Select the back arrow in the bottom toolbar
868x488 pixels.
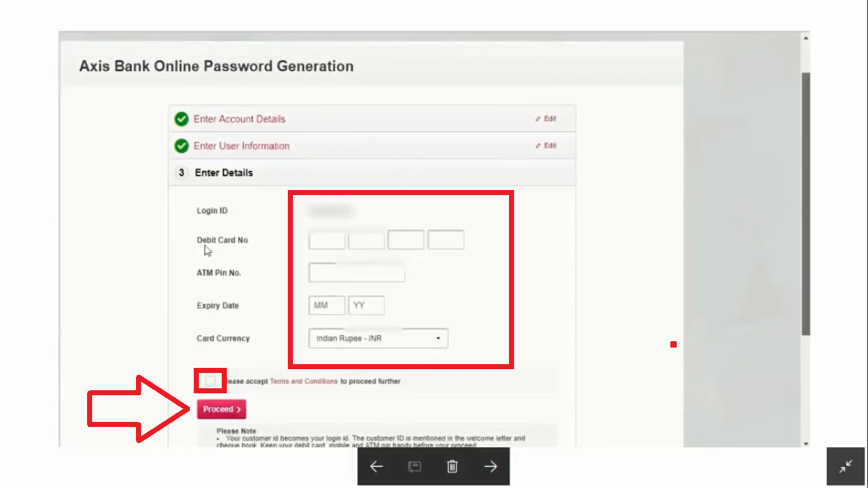tap(376, 466)
